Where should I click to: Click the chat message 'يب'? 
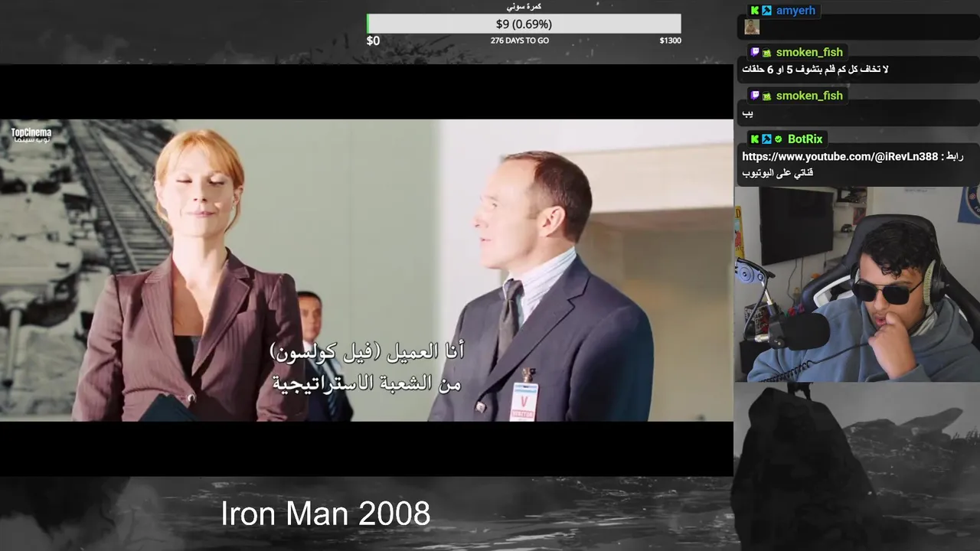click(x=748, y=114)
